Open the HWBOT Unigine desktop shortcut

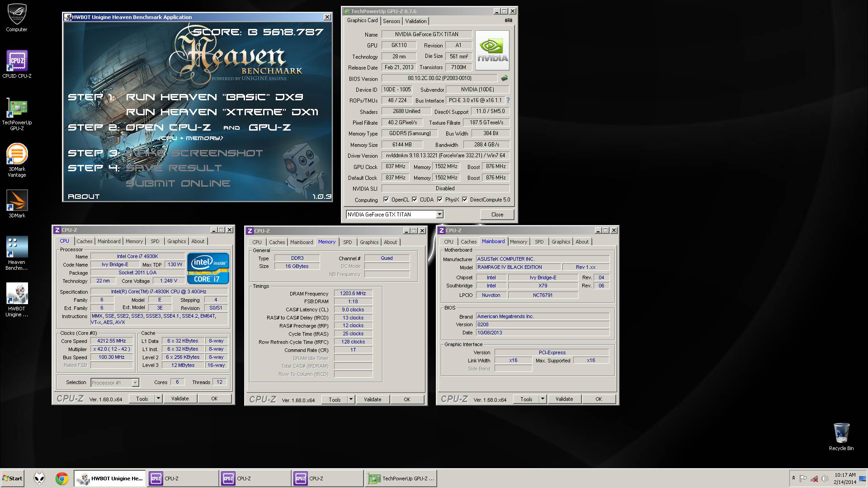coord(17,300)
